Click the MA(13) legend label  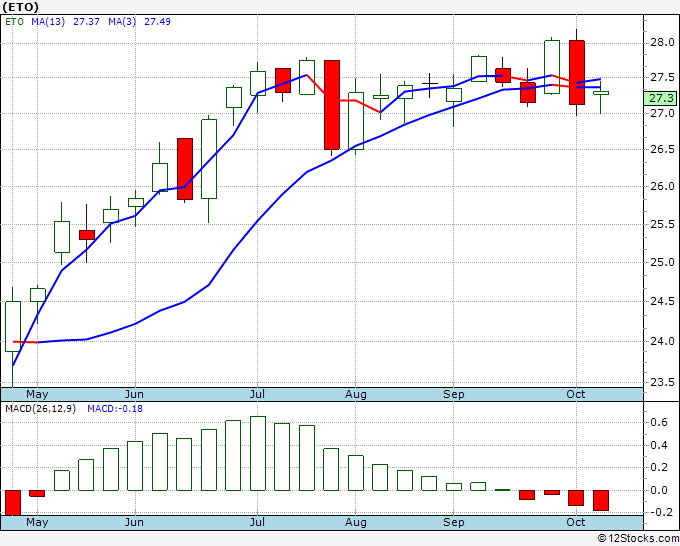(48, 22)
